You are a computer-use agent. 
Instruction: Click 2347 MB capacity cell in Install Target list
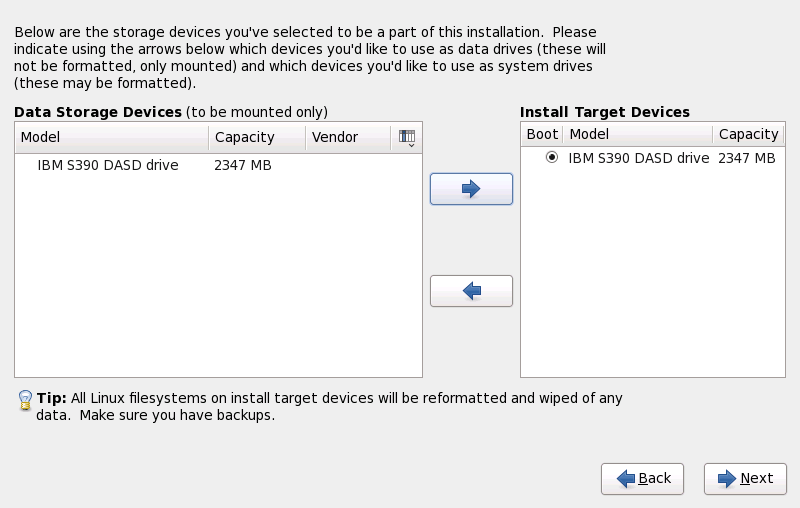(x=747, y=158)
